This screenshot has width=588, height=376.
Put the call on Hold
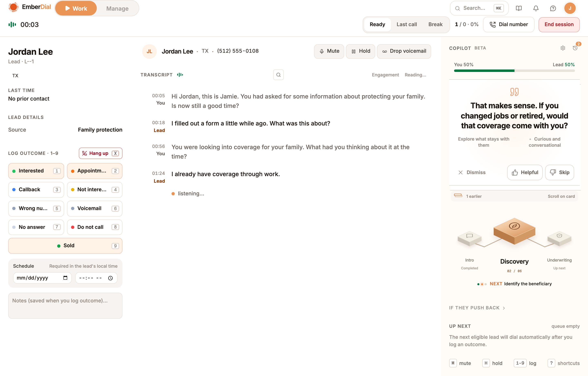[x=360, y=51]
